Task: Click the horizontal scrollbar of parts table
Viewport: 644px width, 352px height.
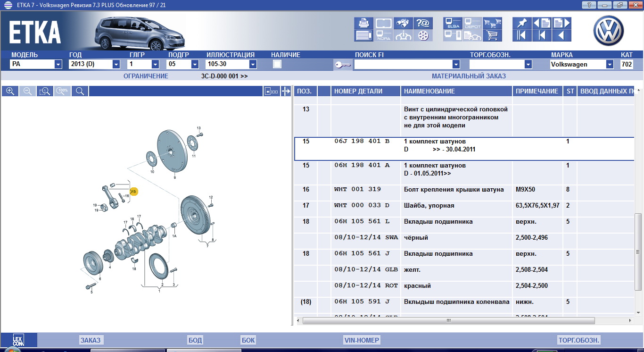Action: click(x=448, y=321)
